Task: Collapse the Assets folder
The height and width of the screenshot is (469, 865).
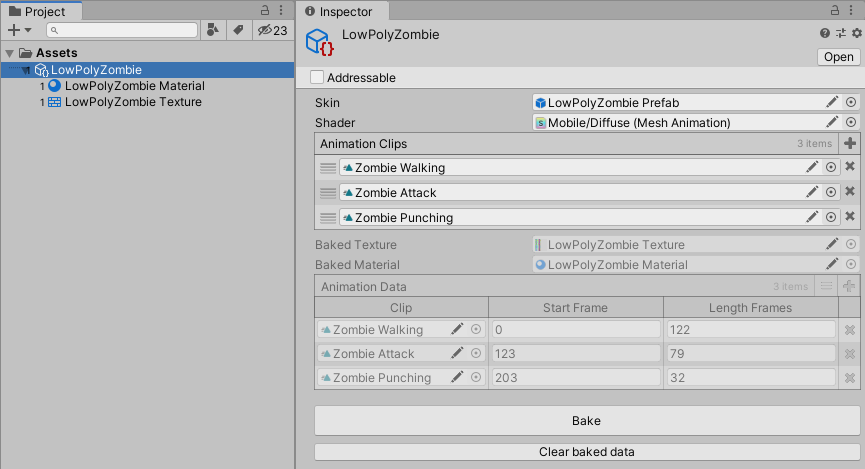Action: (x=9, y=53)
